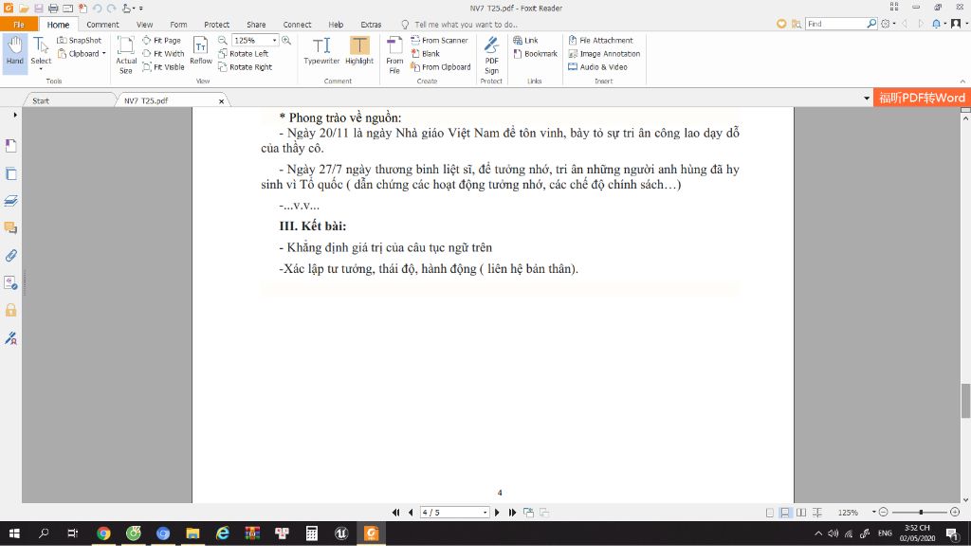Close the NV7 T25.pdf tab

[221, 100]
